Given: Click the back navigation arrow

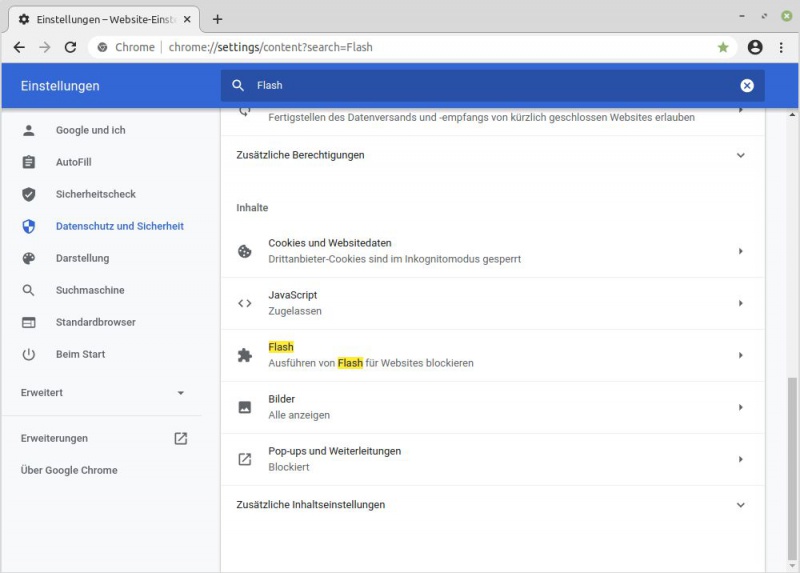Looking at the screenshot, I should pos(19,47).
